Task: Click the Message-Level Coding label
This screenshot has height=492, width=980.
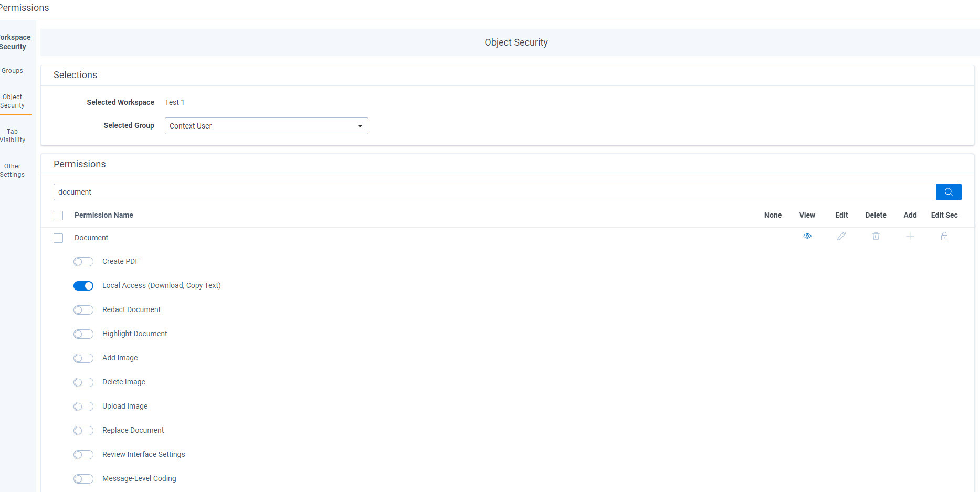Action: pos(139,478)
